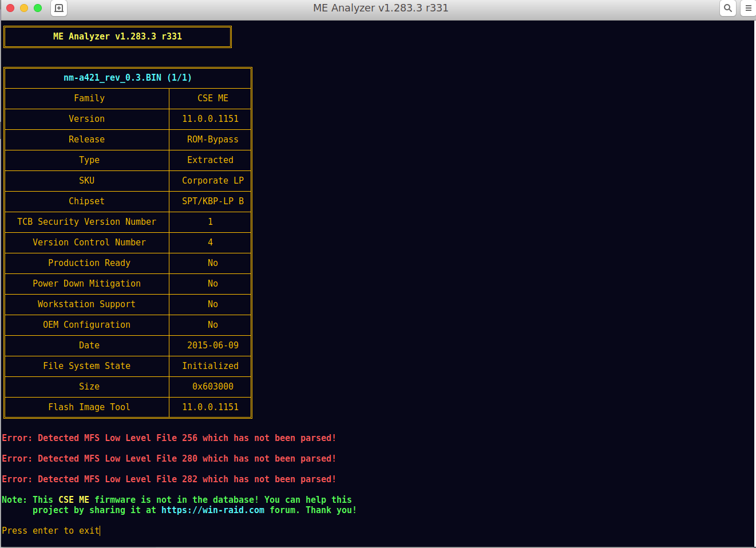Select the size value 0x603000

pos(213,387)
